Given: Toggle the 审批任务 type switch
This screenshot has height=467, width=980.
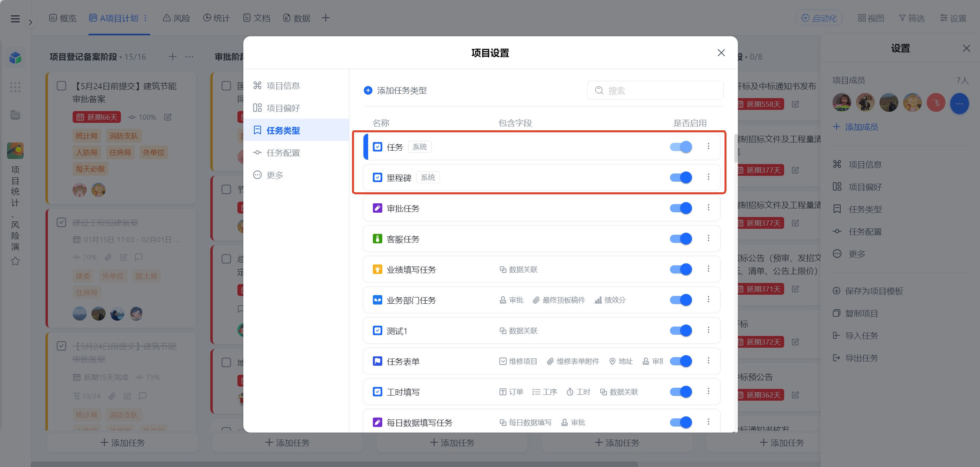Looking at the screenshot, I should click(681, 208).
